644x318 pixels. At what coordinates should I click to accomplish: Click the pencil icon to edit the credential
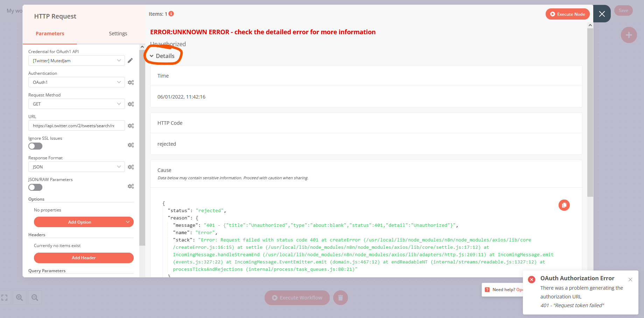click(x=130, y=60)
